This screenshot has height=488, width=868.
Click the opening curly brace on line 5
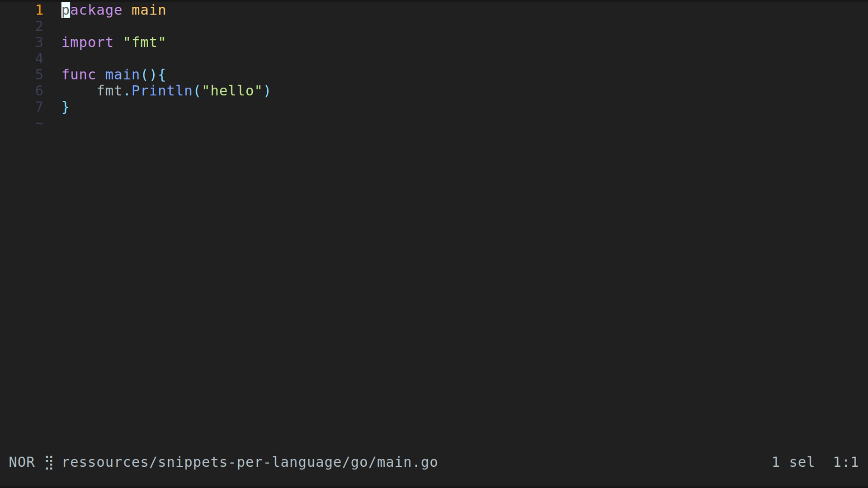[162, 75]
